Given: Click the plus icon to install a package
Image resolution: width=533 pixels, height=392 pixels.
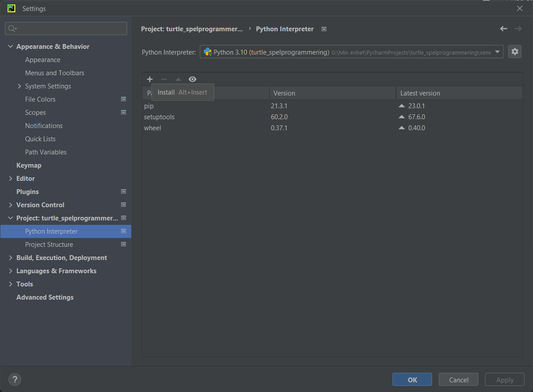Looking at the screenshot, I should [150, 79].
